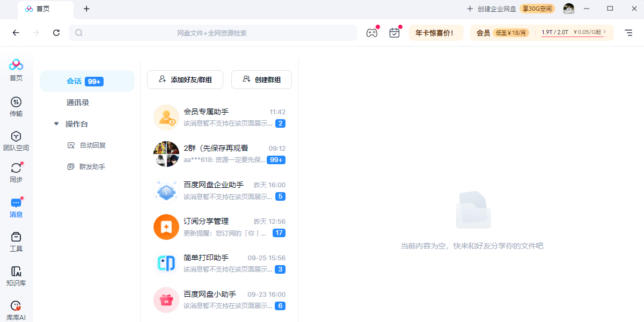Open the 百度网盘企业助手 conversation
This screenshot has height=322, width=644.
pos(219,191)
